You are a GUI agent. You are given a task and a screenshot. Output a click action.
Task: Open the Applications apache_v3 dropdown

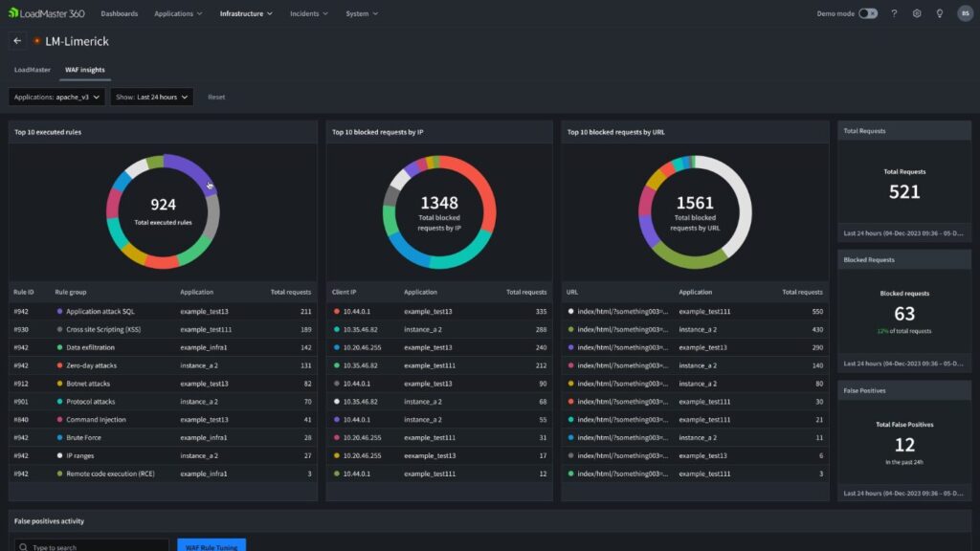pyautogui.click(x=56, y=97)
